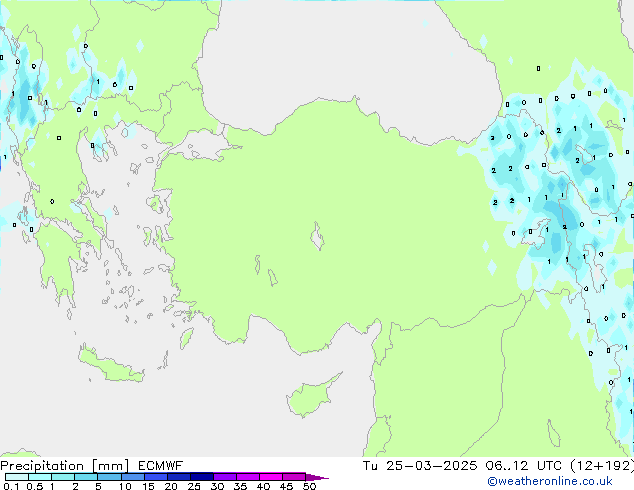634x490 pixels.
Task: Click the 2–5 mm legend color box
Action: click(86, 477)
